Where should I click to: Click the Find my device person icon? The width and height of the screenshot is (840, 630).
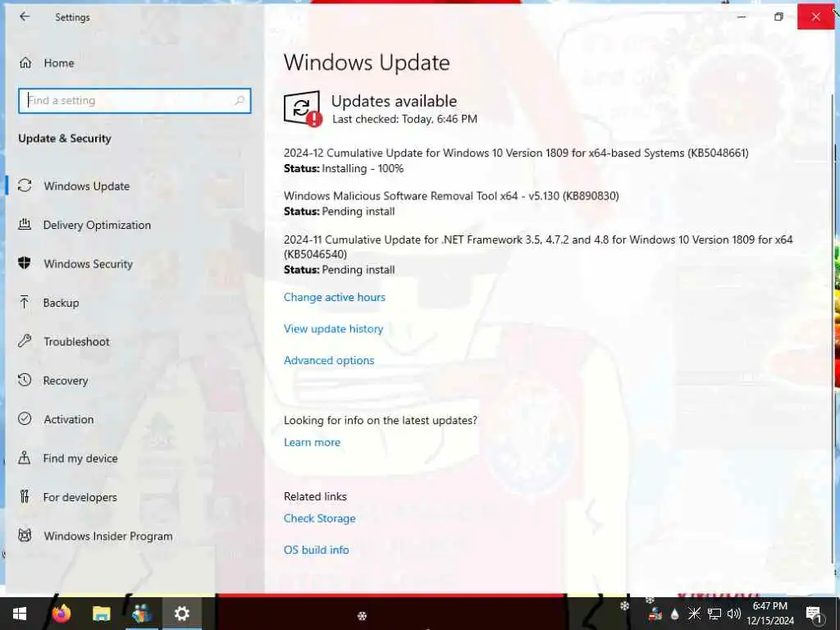pos(25,458)
